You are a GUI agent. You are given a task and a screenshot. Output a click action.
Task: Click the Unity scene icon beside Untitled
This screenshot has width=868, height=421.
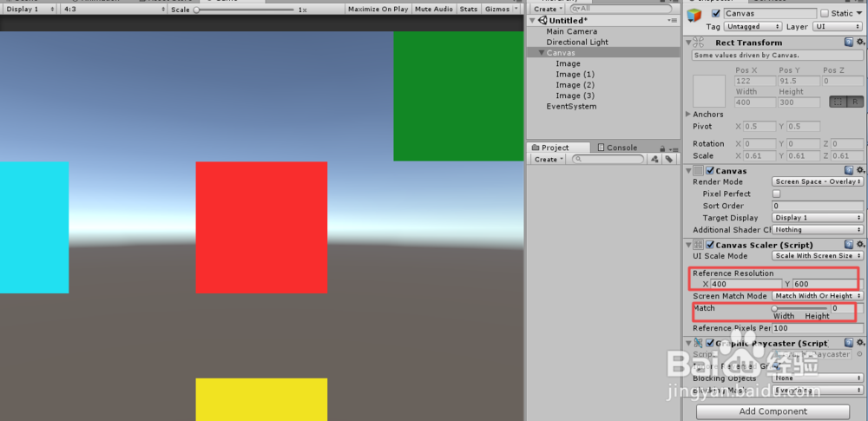click(x=542, y=21)
